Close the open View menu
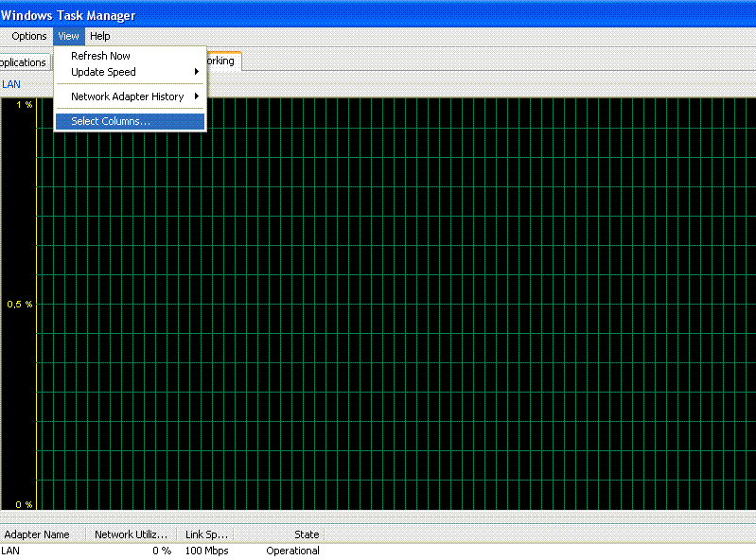 pyautogui.click(x=68, y=36)
